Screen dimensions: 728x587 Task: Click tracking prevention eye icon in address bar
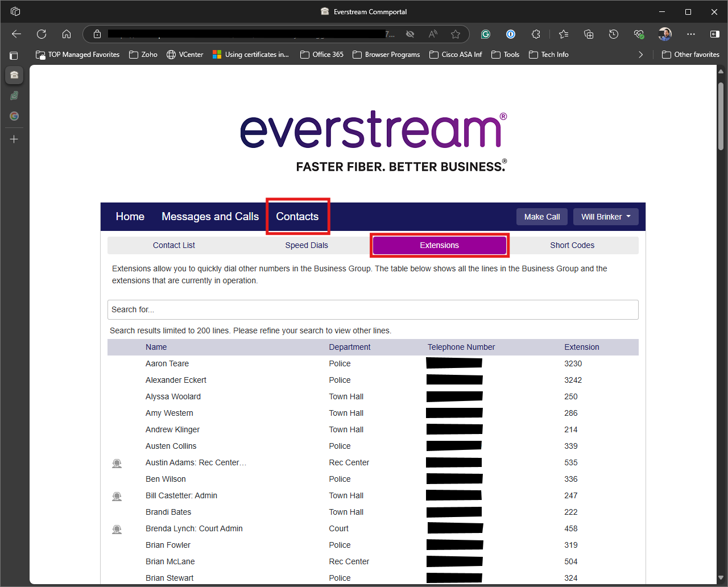[x=409, y=34]
